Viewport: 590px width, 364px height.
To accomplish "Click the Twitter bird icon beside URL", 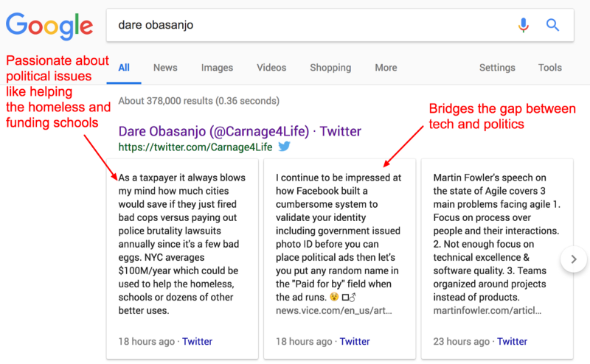I will [284, 146].
